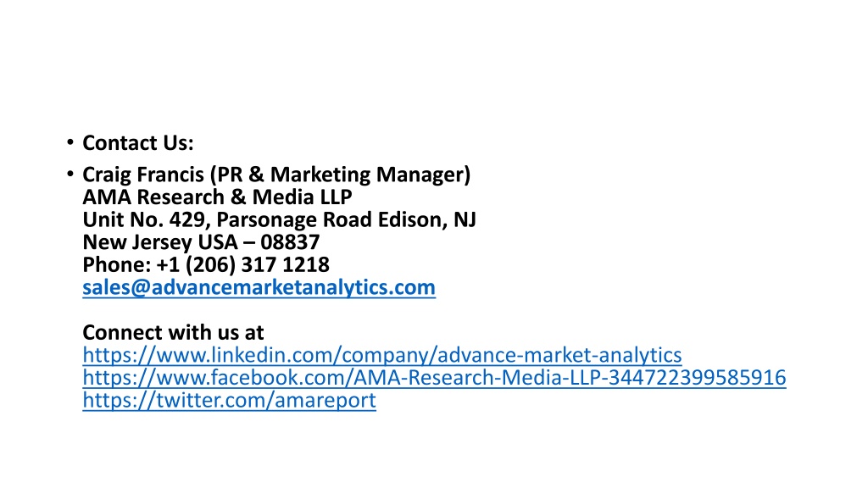Click the Facebook page ID '344722399585916'

tap(697, 377)
